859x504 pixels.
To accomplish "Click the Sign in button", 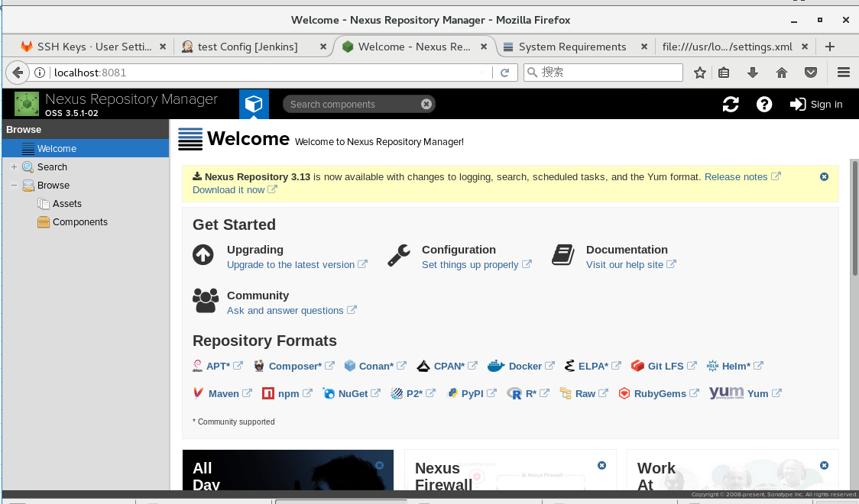I will pos(816,104).
